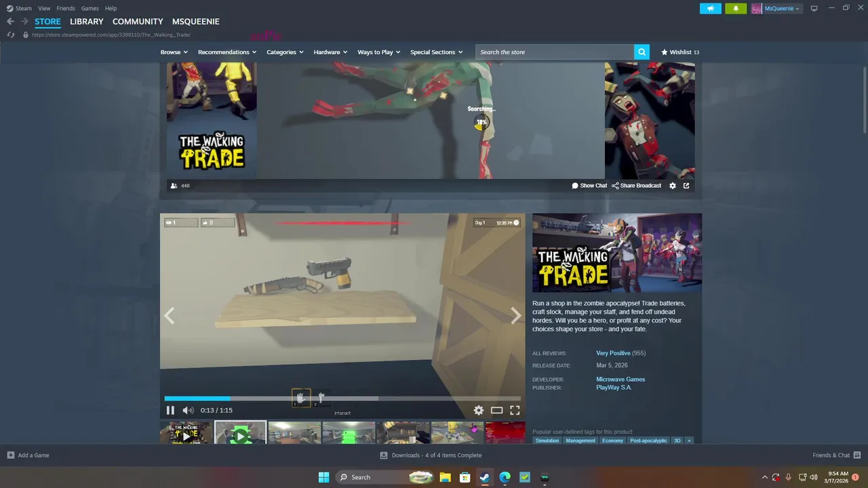
Task: Pop out the broadcast in a new window
Action: 686,186
